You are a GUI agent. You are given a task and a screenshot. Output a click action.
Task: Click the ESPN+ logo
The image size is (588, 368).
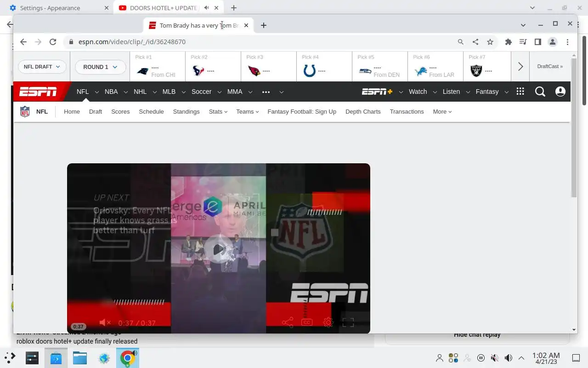377,92
